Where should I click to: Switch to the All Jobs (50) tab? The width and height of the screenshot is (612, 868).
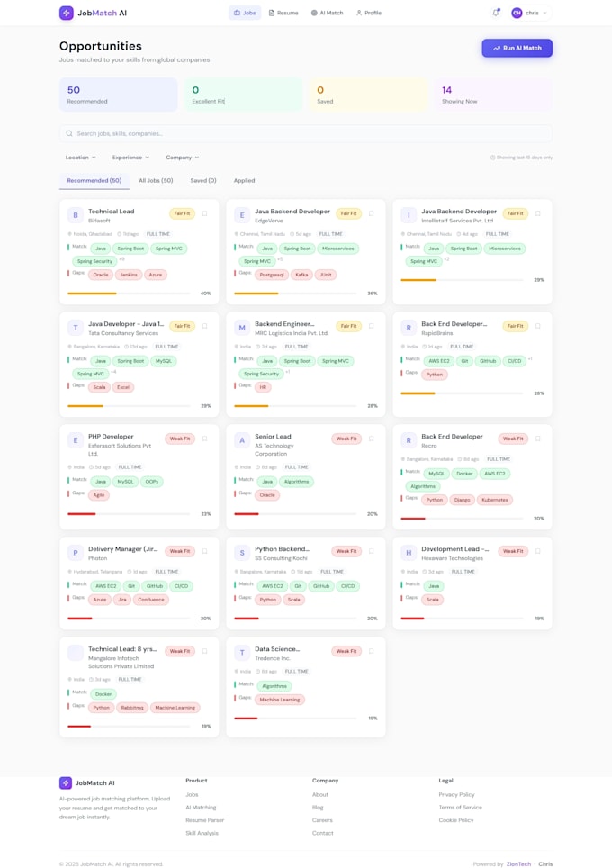point(156,181)
